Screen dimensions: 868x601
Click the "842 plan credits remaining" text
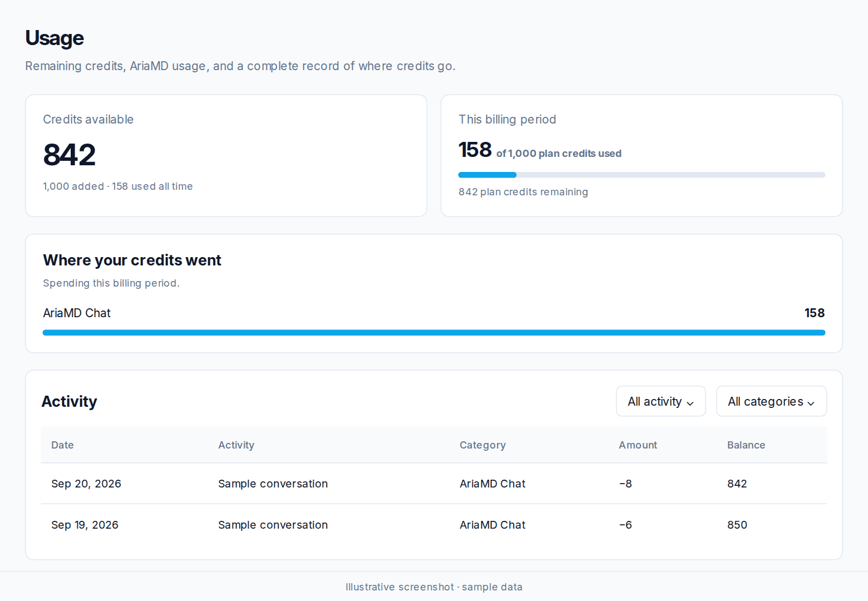click(x=523, y=192)
